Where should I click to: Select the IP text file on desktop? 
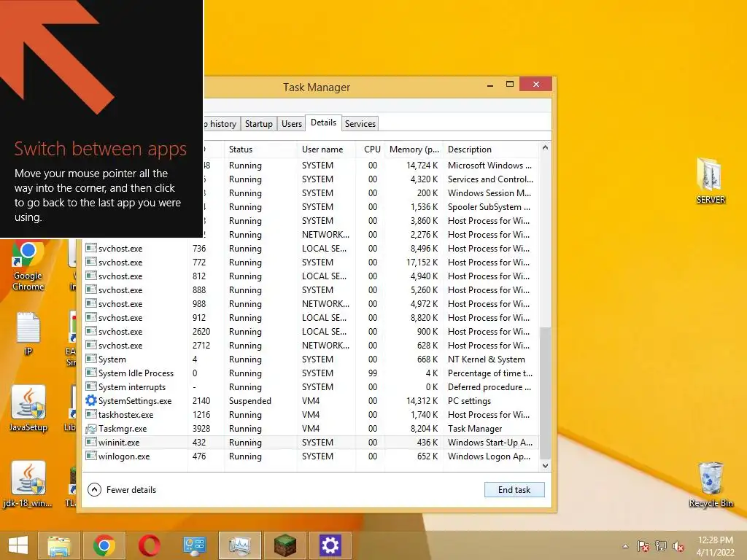28,333
